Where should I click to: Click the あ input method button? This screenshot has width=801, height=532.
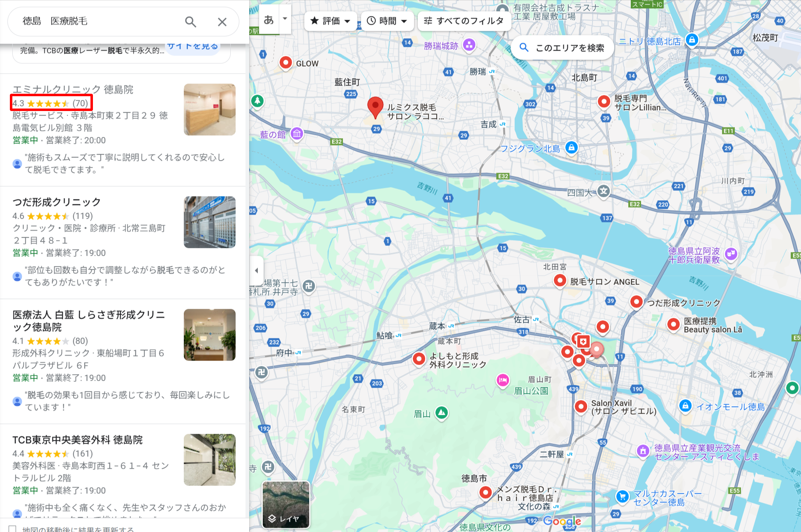(x=269, y=19)
